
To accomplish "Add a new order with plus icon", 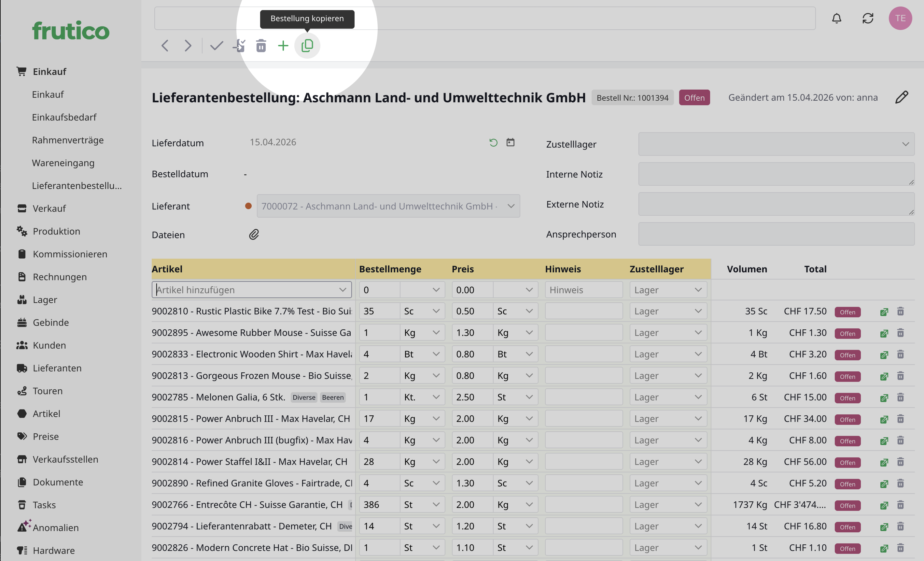I will [283, 46].
